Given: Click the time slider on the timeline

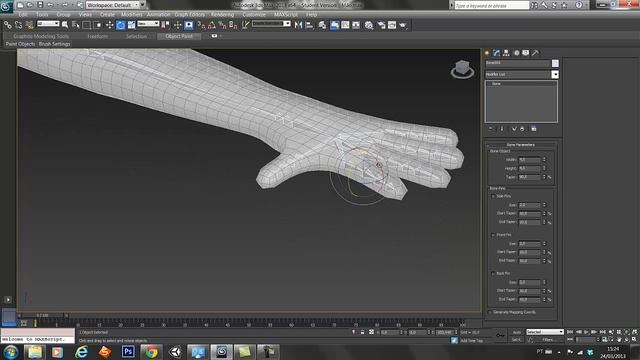Looking at the screenshot, I should 42,316.
